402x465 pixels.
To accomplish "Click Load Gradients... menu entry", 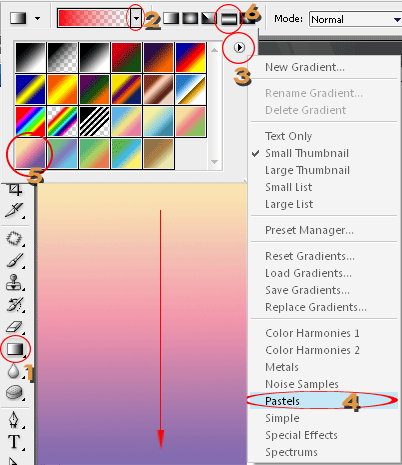I will (308, 273).
